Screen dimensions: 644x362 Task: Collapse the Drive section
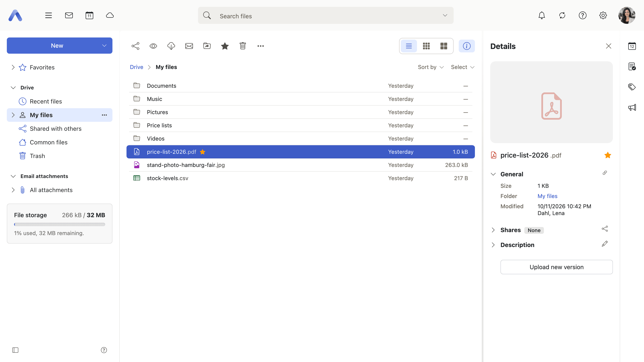click(x=13, y=88)
